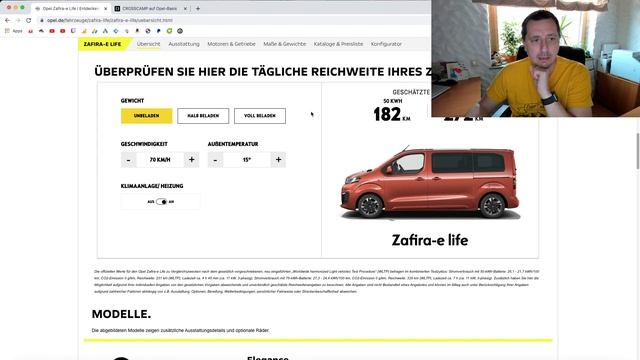Select the Opel Zafira-e Life browser tab
The image size is (640, 360).
(71, 8)
